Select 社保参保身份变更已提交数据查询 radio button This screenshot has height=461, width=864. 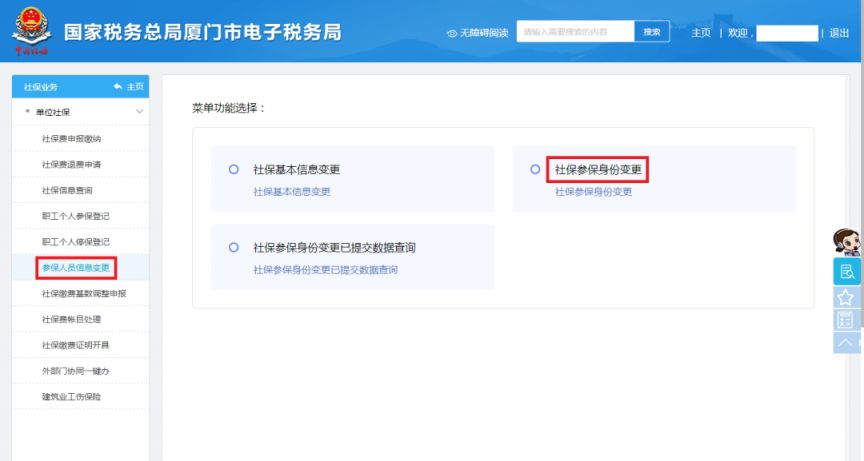(x=234, y=247)
